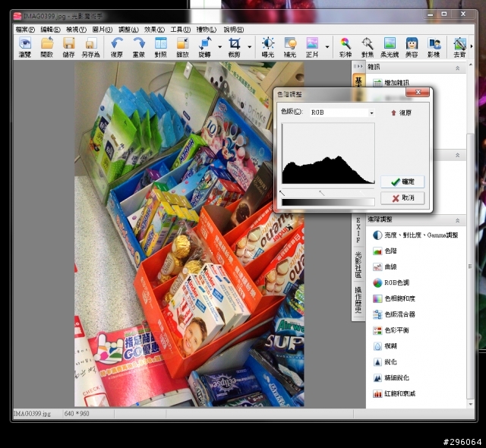
Task: Collapse the 雜訊 panel section
Action: click(x=457, y=68)
